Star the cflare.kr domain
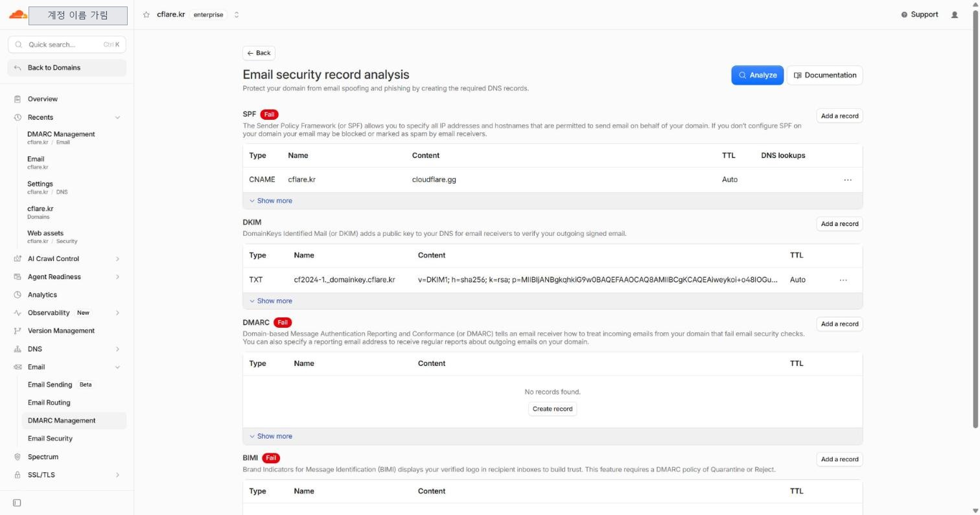This screenshot has width=980, height=515. [146, 15]
